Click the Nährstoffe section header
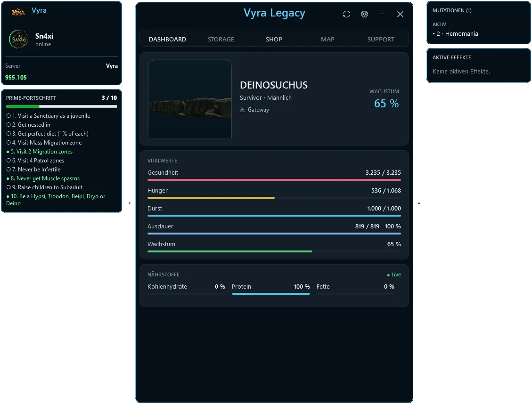 164,275
